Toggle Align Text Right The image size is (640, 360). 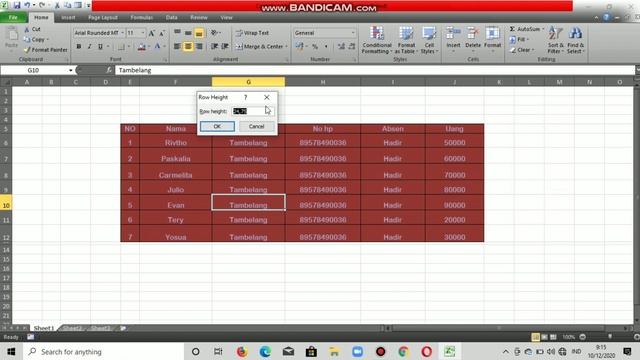(199, 47)
